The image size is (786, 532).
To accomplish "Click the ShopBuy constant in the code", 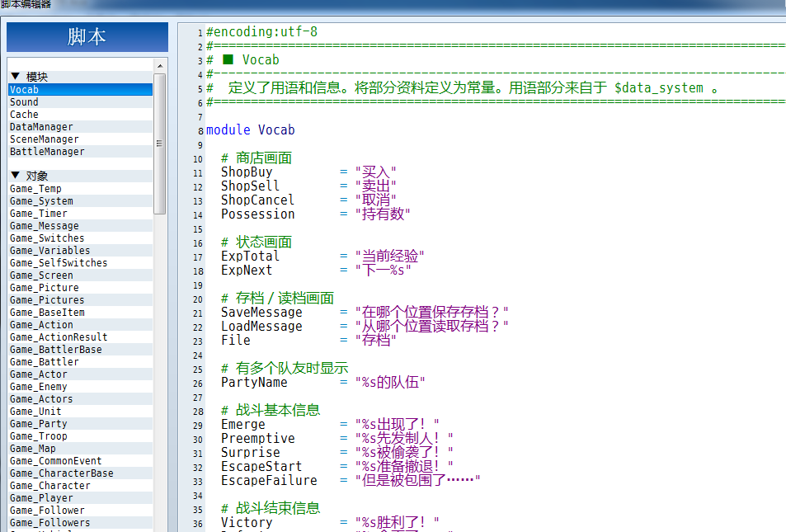I will point(247,172).
